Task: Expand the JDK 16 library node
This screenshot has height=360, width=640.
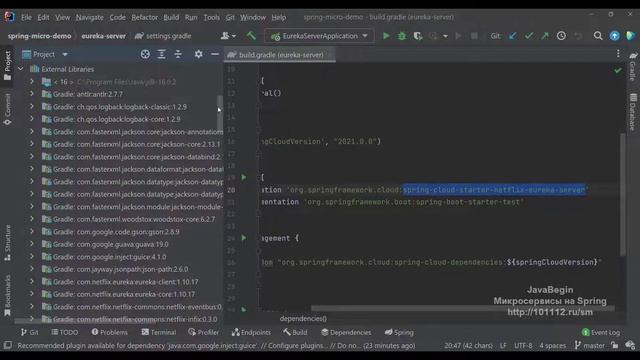Action: tap(32, 82)
